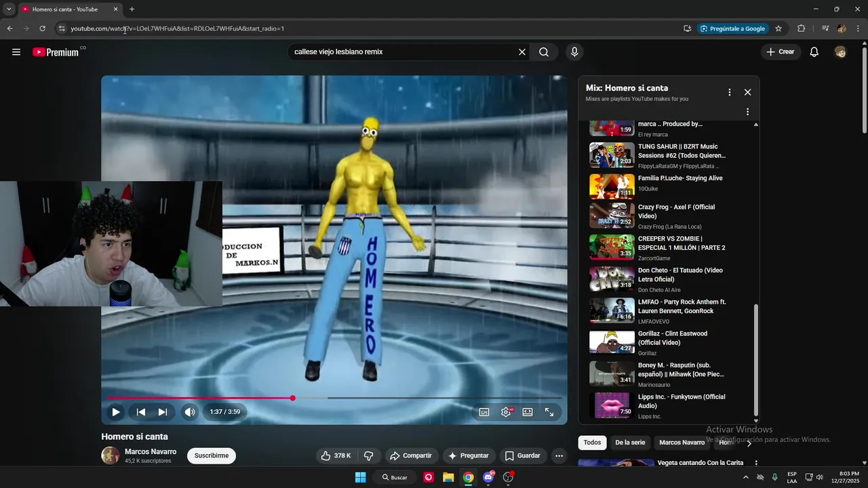
Task: Open YouTube notifications bell
Action: (814, 52)
